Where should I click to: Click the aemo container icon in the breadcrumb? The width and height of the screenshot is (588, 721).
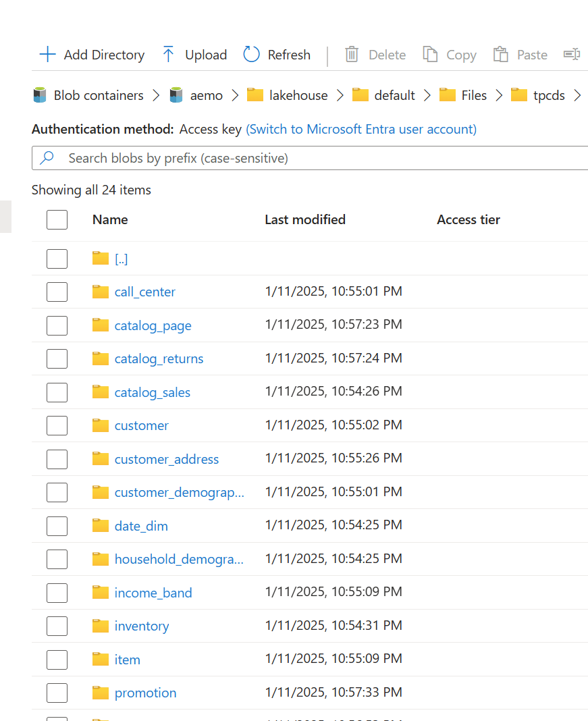click(175, 95)
